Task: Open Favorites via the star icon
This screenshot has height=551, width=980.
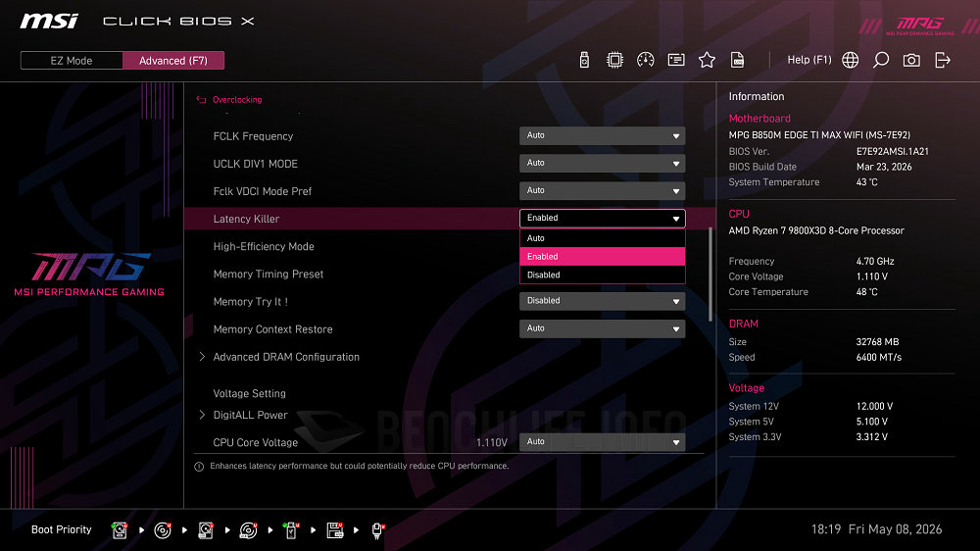Action: click(707, 60)
